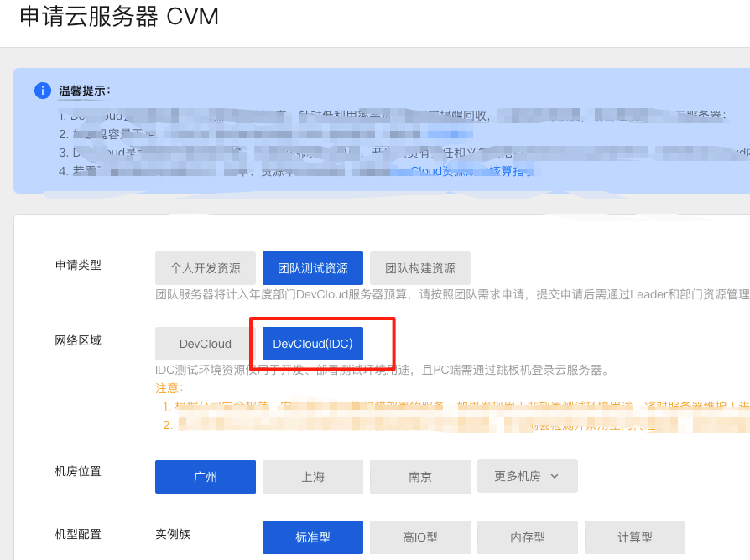Select 广州 data center location
This screenshot has height=560, width=750.
206,477
